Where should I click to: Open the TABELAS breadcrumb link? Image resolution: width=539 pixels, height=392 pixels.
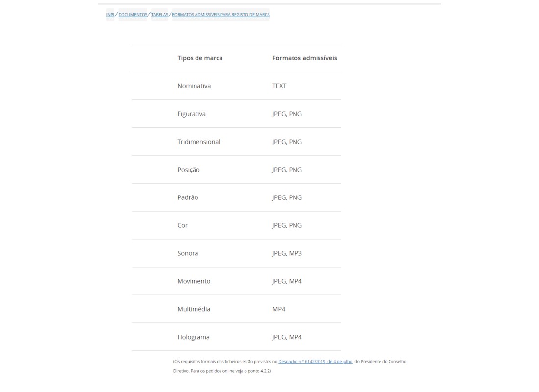160,14
